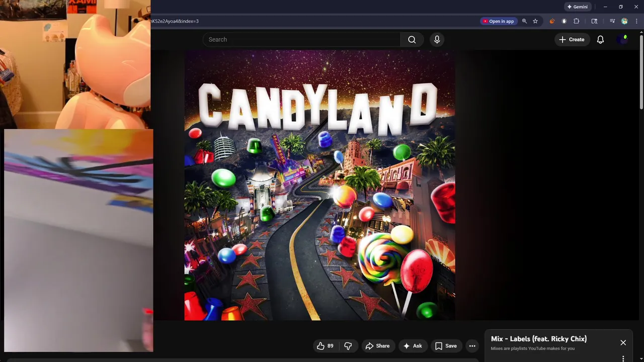
Task: Open the YouTube account avatar menu
Action: (x=622, y=39)
